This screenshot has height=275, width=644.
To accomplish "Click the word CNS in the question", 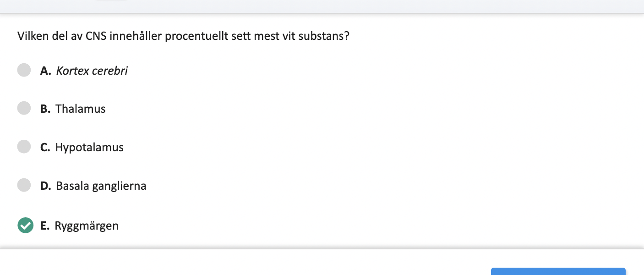I will (96, 36).
